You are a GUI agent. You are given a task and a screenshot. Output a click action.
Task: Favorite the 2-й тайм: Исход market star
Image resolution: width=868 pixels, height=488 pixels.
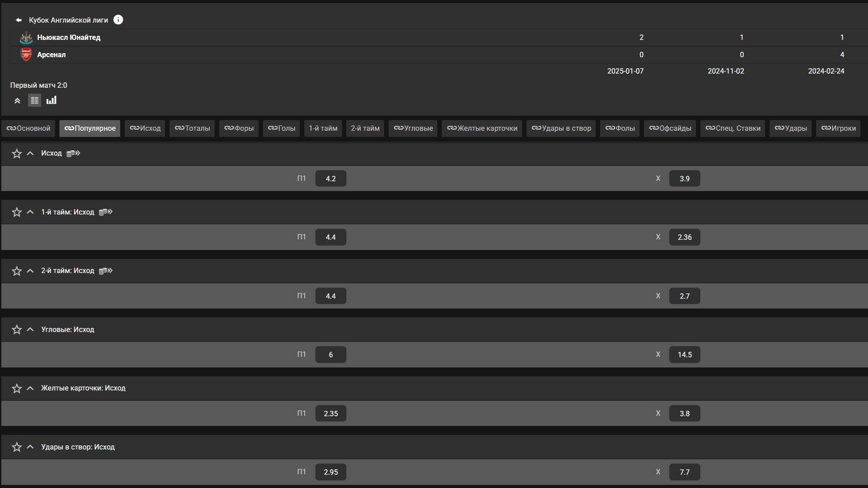pos(17,271)
